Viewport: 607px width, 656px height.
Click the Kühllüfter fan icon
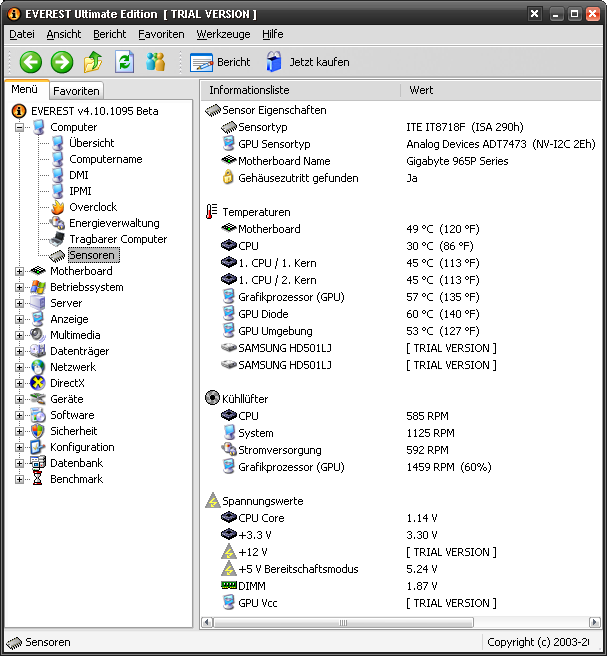point(213,397)
